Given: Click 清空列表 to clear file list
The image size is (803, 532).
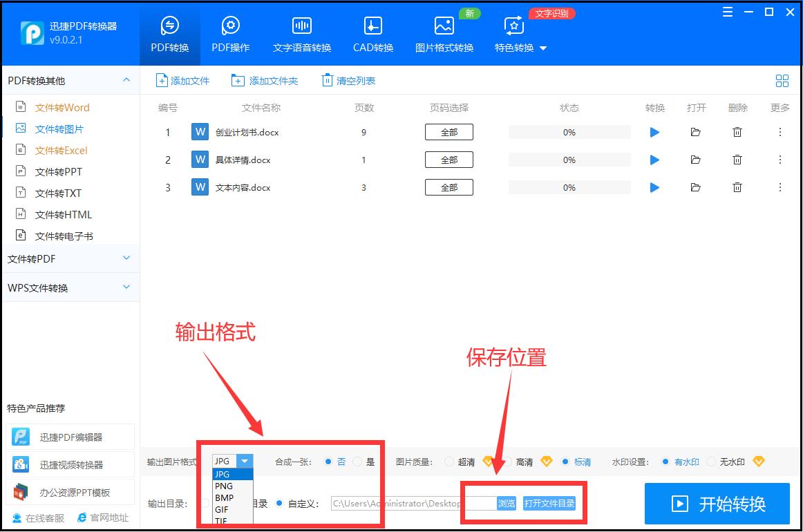Looking at the screenshot, I should click(348, 80).
